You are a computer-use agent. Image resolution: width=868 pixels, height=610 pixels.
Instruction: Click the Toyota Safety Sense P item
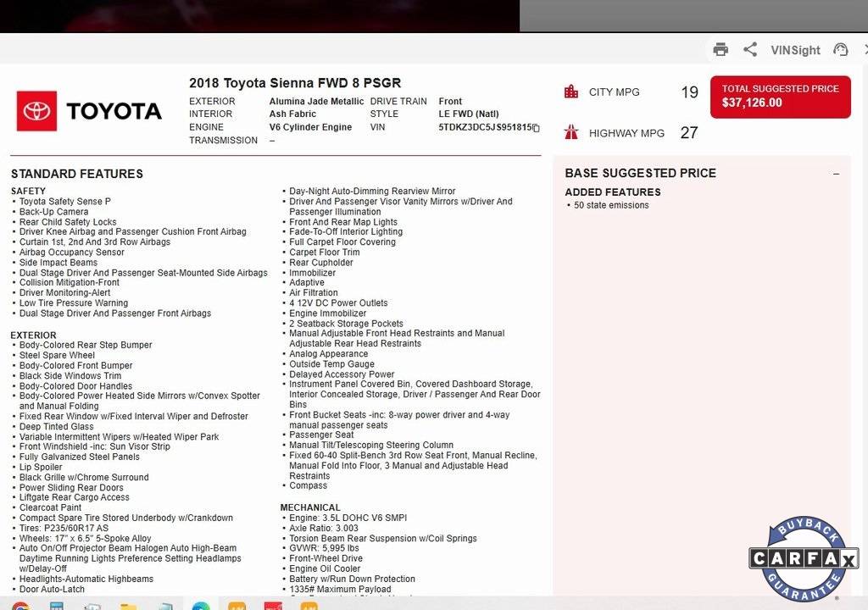tap(64, 202)
